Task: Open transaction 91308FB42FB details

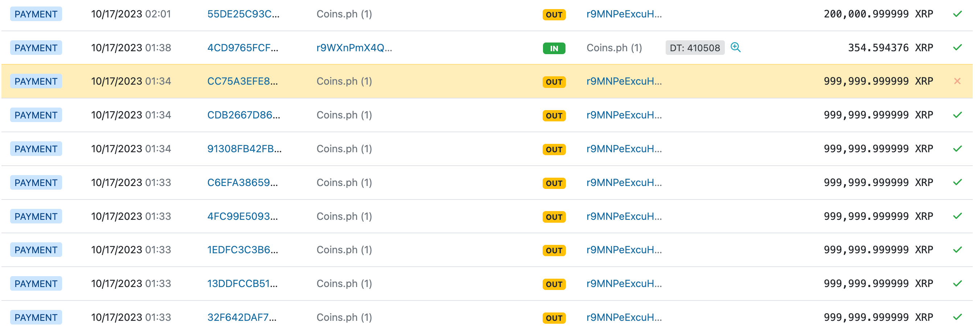Action: click(244, 149)
